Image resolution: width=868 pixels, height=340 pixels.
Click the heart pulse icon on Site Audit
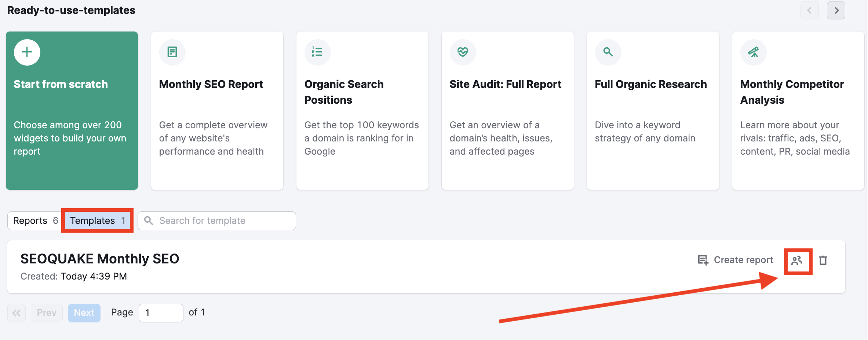point(463,52)
